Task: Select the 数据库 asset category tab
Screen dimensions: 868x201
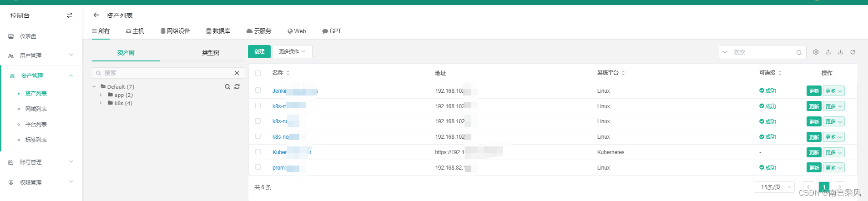Action: point(218,31)
